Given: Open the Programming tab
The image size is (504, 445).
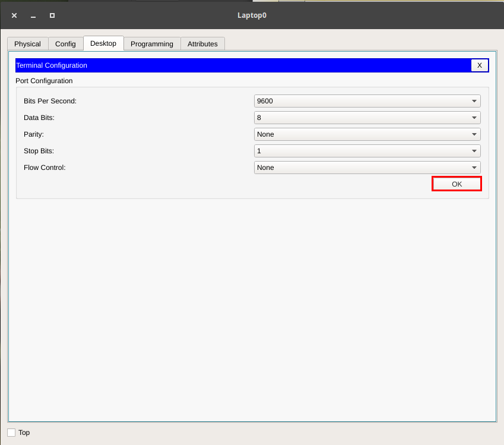Looking at the screenshot, I should (152, 44).
